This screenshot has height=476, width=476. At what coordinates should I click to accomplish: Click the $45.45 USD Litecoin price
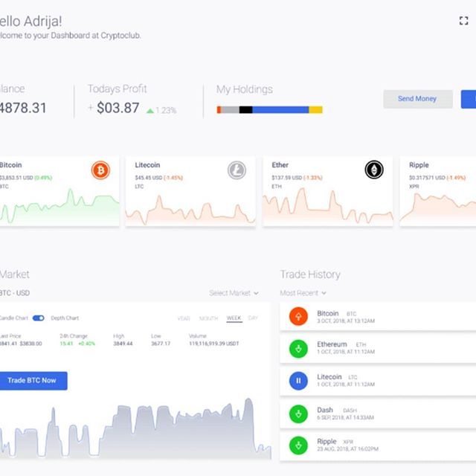[x=148, y=178]
